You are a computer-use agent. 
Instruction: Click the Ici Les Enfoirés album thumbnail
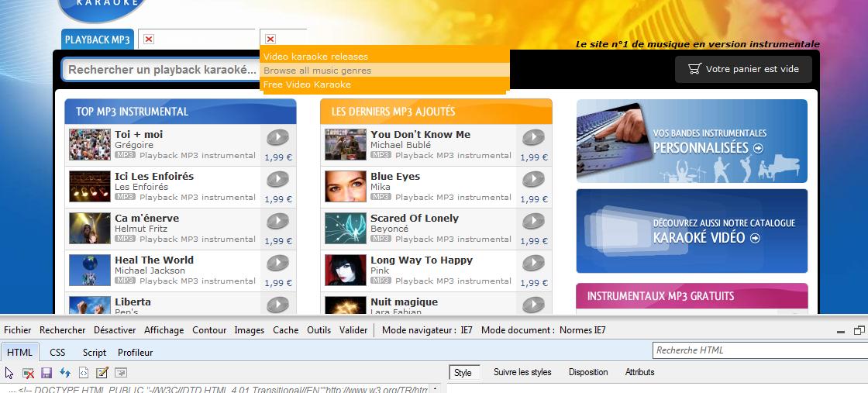click(x=90, y=187)
